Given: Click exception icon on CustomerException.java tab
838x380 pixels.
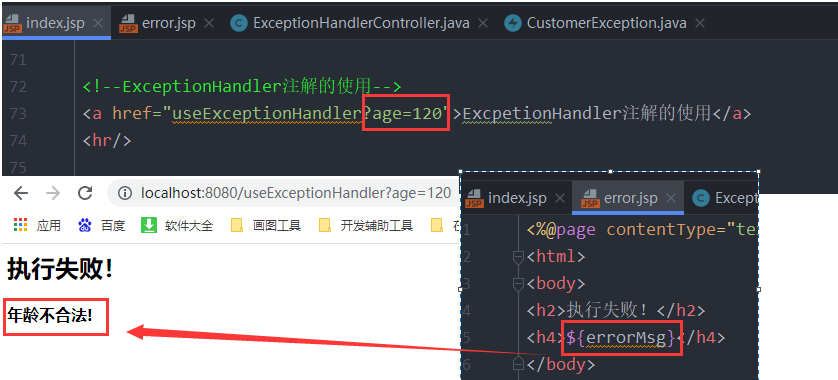Looking at the screenshot, I should (x=513, y=24).
